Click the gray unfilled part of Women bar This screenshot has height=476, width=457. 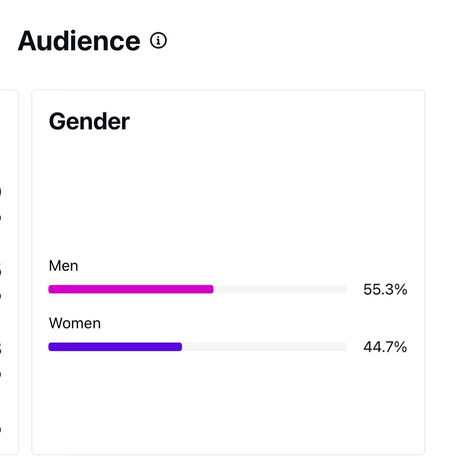coord(264,347)
